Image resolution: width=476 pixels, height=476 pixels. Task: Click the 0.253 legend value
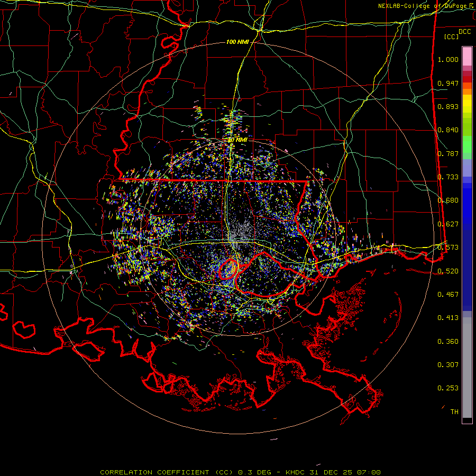point(448,388)
